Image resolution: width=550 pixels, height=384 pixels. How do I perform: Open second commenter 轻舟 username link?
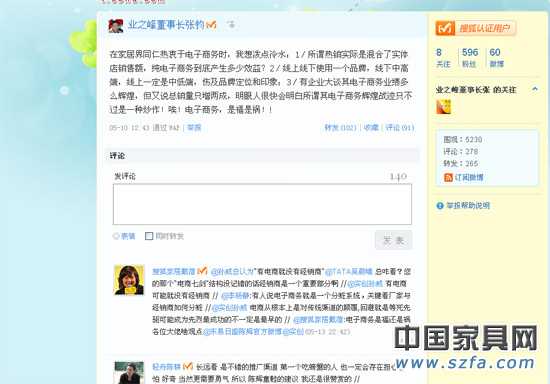pos(166,367)
